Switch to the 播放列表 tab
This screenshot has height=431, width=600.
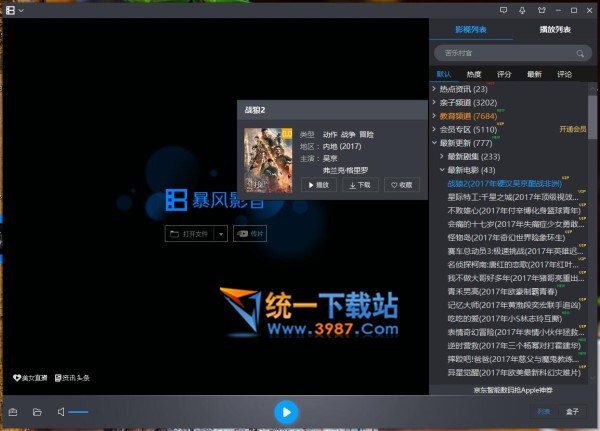coord(554,29)
